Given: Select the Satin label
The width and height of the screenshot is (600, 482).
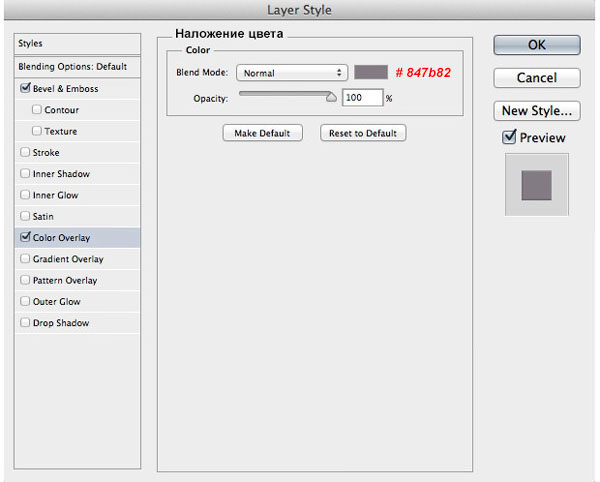Looking at the screenshot, I should [43, 217].
